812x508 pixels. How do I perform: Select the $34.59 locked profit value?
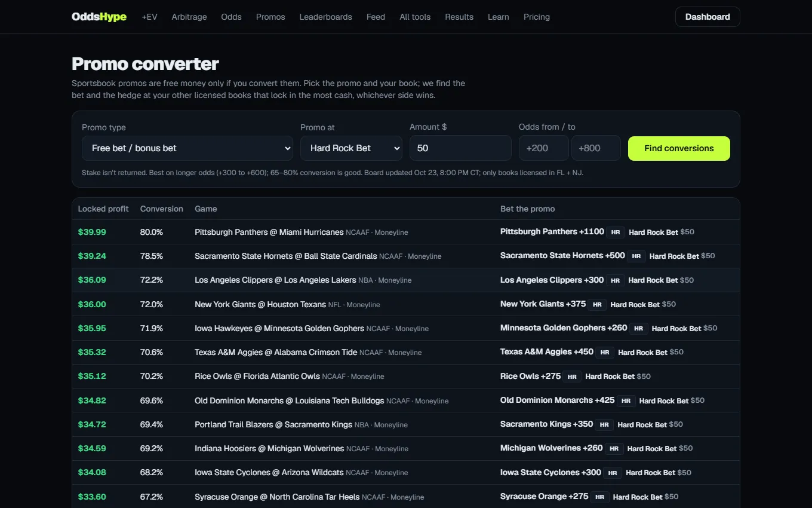click(x=92, y=448)
